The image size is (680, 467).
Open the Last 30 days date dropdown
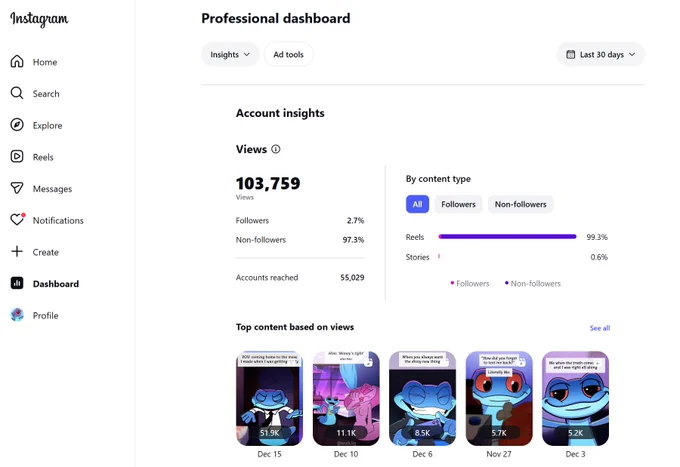point(601,55)
